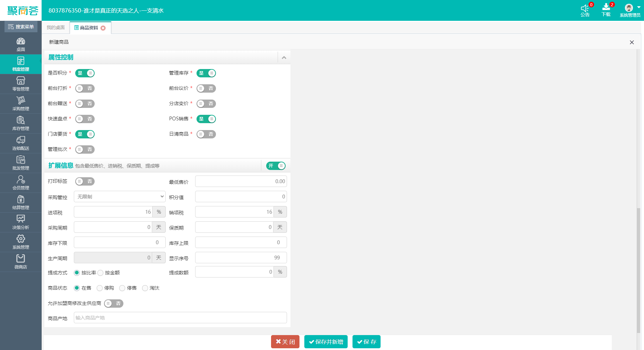Go to 采购管理 sidebar module
The image size is (644, 350).
coord(21,104)
